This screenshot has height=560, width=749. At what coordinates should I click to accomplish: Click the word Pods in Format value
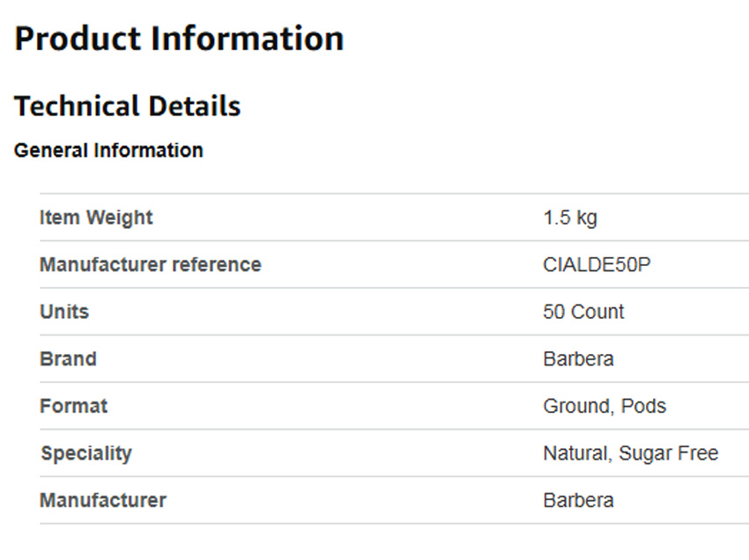pos(643,406)
